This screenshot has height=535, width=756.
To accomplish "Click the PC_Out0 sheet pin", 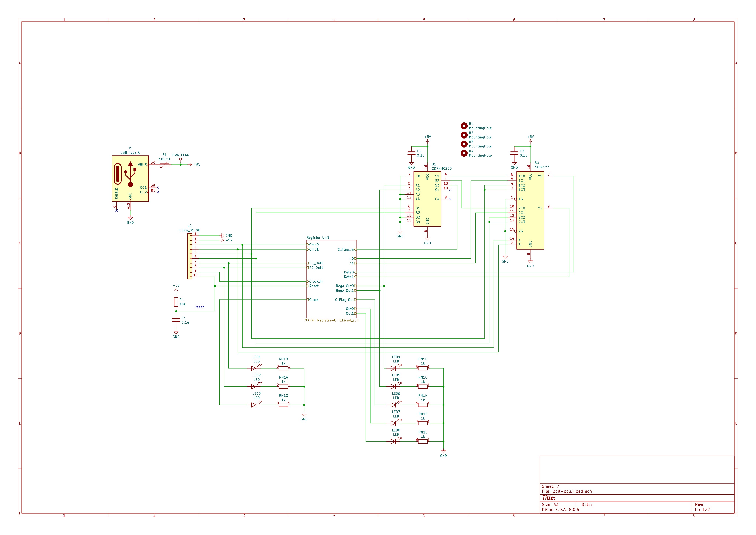I will click(315, 263).
